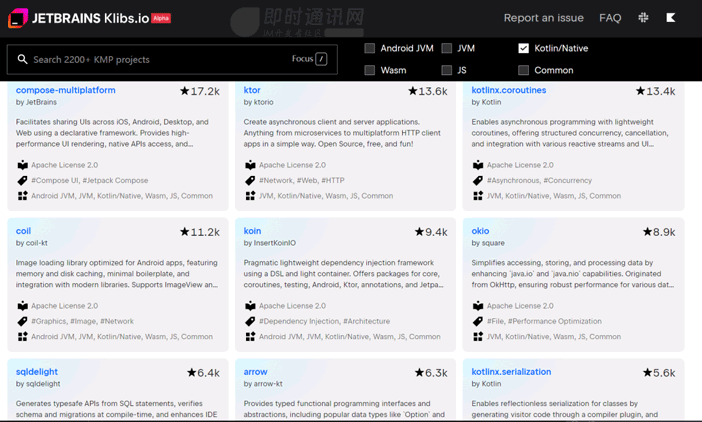Click license icon on okio card

click(478, 306)
